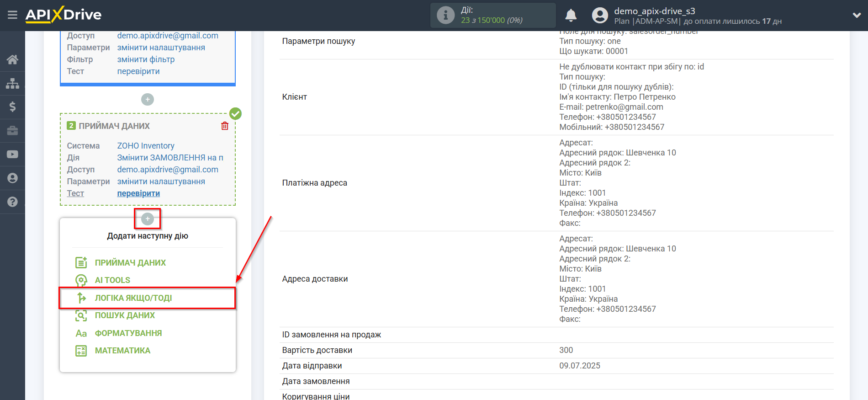Click the ApiX-Drive logo
This screenshot has height=400, width=868.
[63, 15]
